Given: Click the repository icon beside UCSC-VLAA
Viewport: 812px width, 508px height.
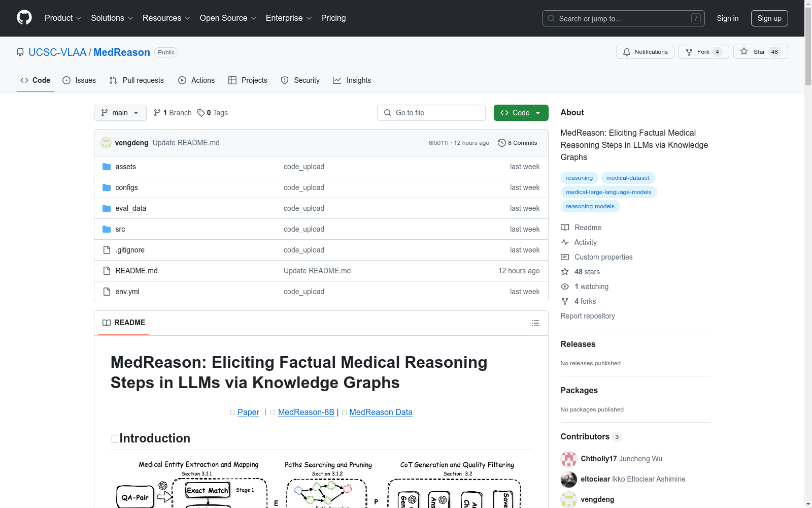Looking at the screenshot, I should click(20, 52).
